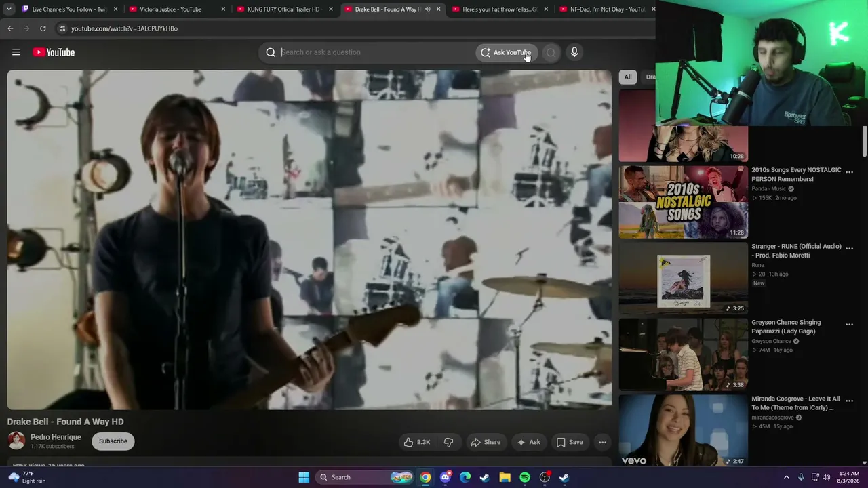Open the taskbar volume control
The image size is (868, 488).
[x=826, y=477]
